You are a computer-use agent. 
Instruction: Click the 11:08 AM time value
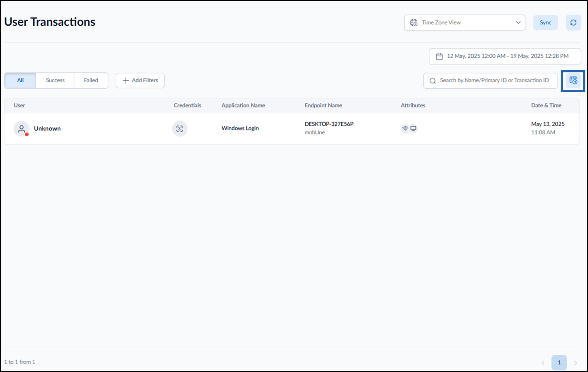(x=543, y=132)
